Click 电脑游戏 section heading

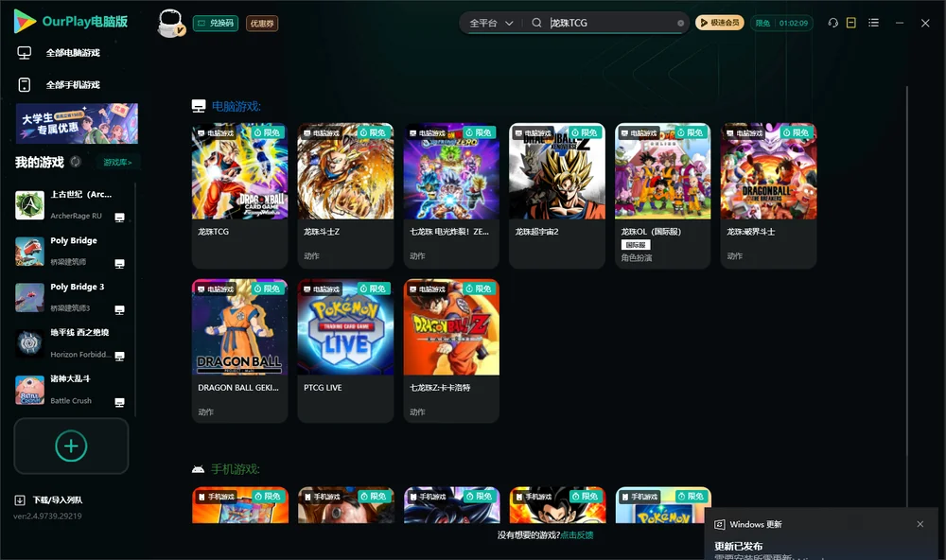click(x=236, y=107)
